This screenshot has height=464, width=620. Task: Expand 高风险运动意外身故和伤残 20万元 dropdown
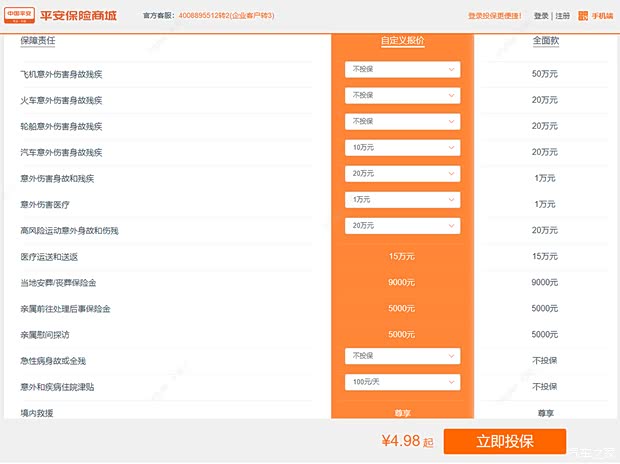point(403,226)
